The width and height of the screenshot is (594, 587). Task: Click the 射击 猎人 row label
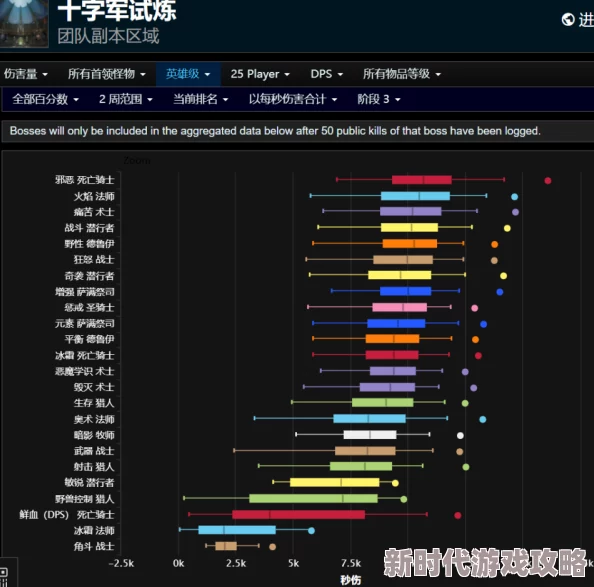coord(94,467)
